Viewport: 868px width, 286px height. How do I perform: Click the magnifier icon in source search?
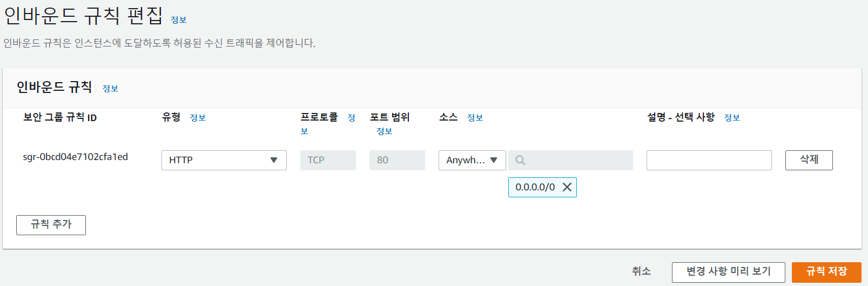pyautogui.click(x=520, y=160)
